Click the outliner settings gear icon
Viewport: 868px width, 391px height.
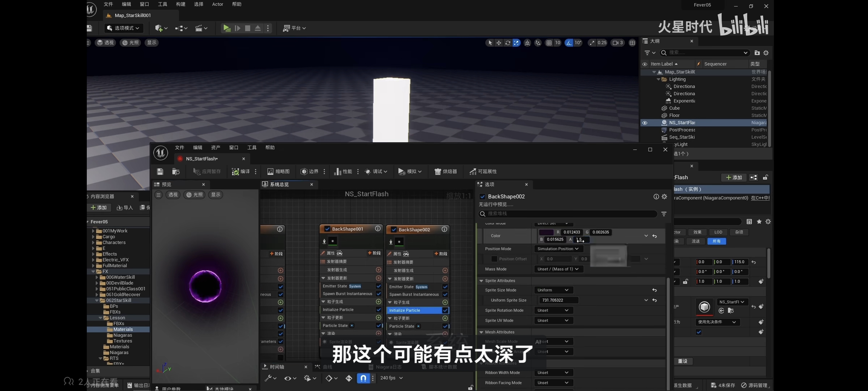pos(766,53)
